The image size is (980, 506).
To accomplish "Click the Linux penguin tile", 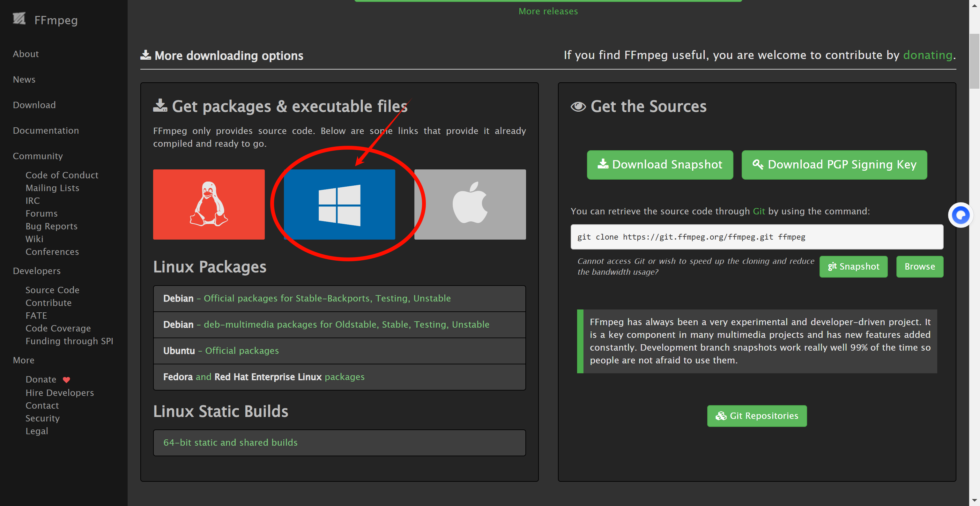I will [x=209, y=204].
